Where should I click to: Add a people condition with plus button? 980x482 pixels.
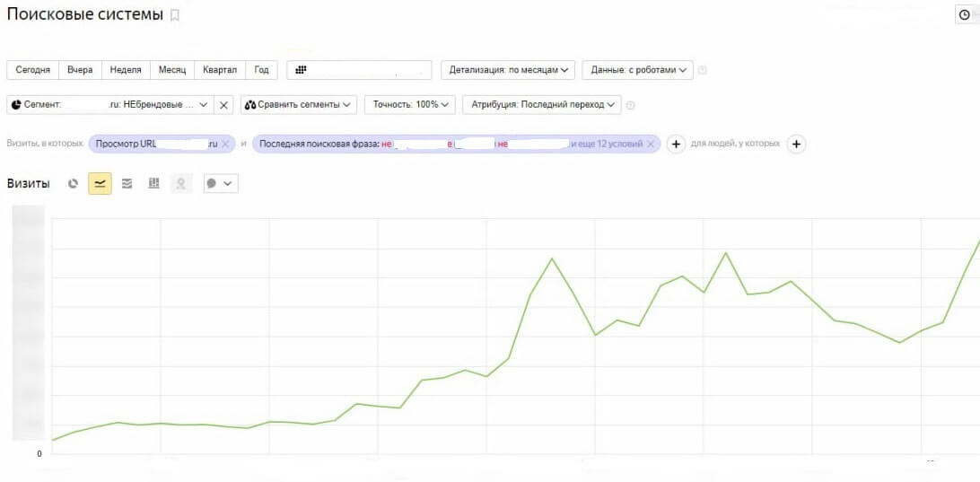pyautogui.click(x=796, y=144)
